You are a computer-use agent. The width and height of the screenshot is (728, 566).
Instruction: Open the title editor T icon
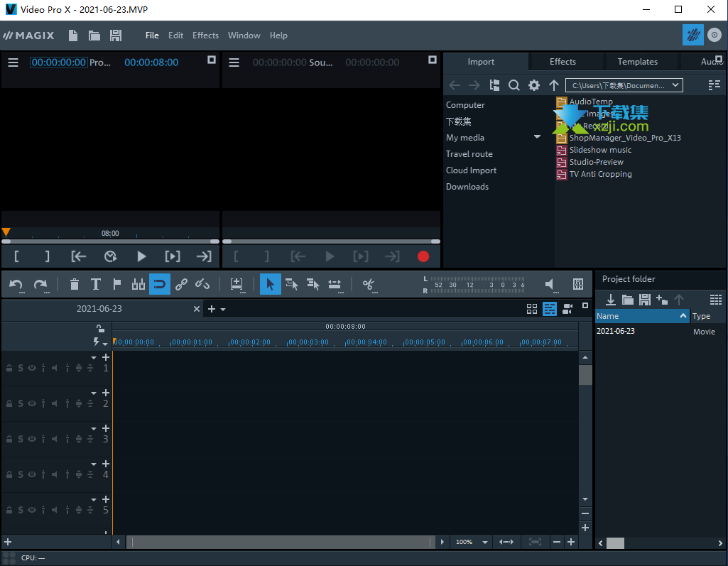coord(96,284)
